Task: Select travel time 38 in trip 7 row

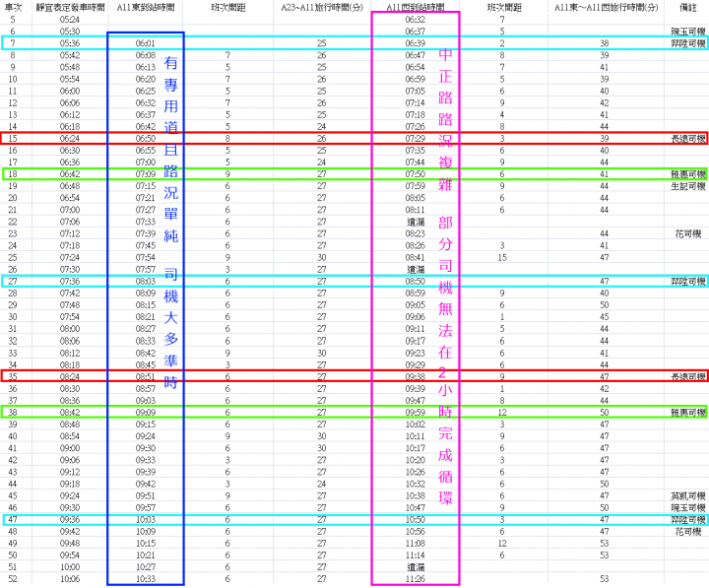Action: pos(604,43)
